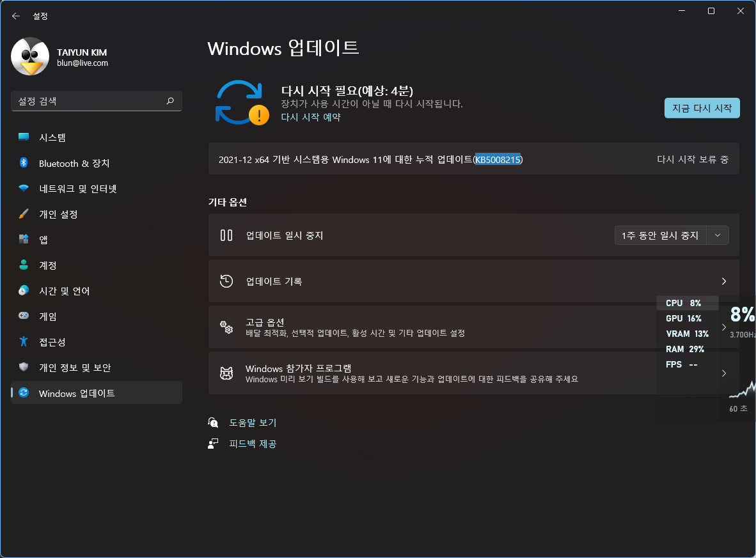Click the help chat icon near 도움말 보기
The image size is (756, 558).
click(212, 422)
